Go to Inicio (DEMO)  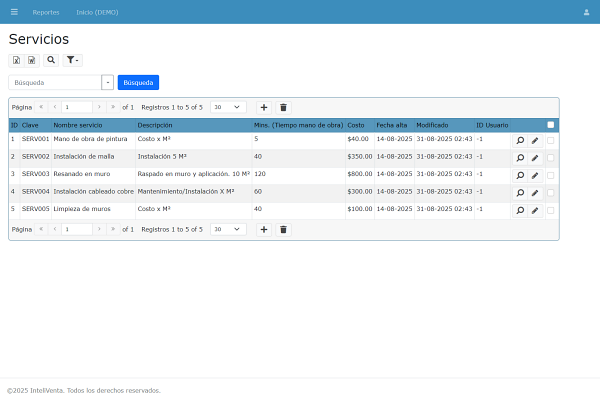pos(98,12)
